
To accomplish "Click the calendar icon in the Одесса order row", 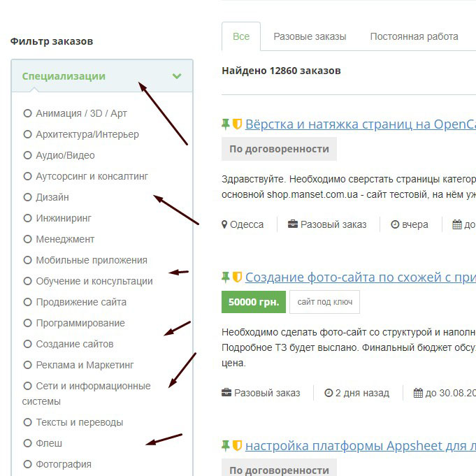I will (457, 224).
